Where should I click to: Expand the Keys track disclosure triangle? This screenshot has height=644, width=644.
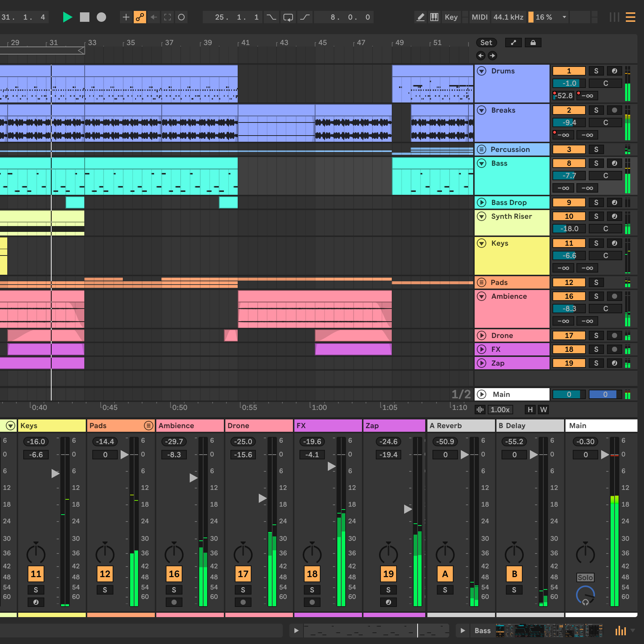click(x=482, y=243)
